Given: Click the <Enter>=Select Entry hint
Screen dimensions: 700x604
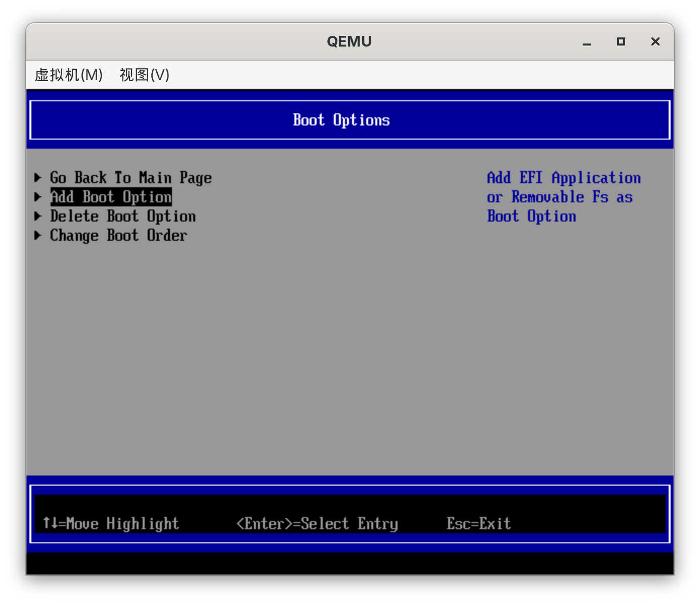Looking at the screenshot, I should [317, 524].
